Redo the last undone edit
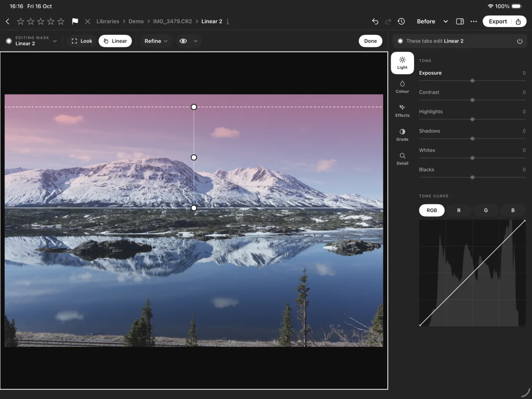 point(388,21)
